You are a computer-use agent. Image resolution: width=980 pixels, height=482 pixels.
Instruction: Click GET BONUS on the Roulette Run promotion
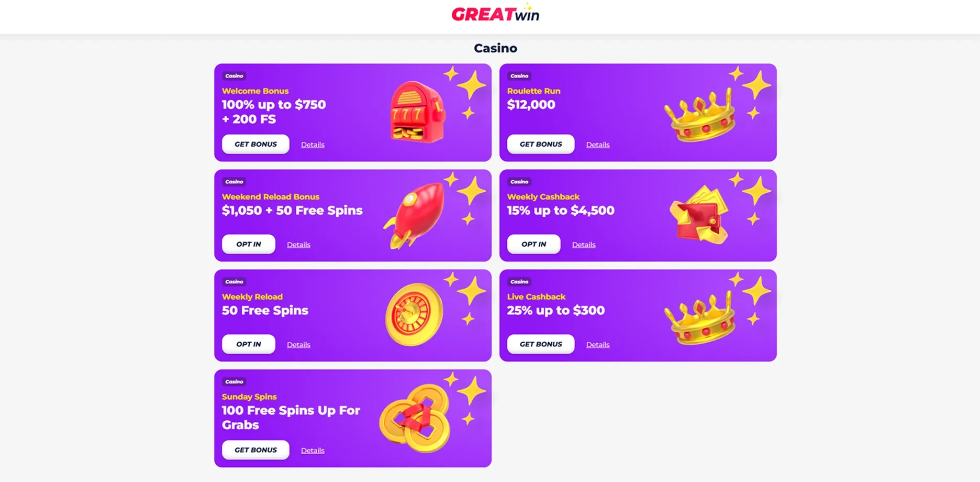pos(540,144)
